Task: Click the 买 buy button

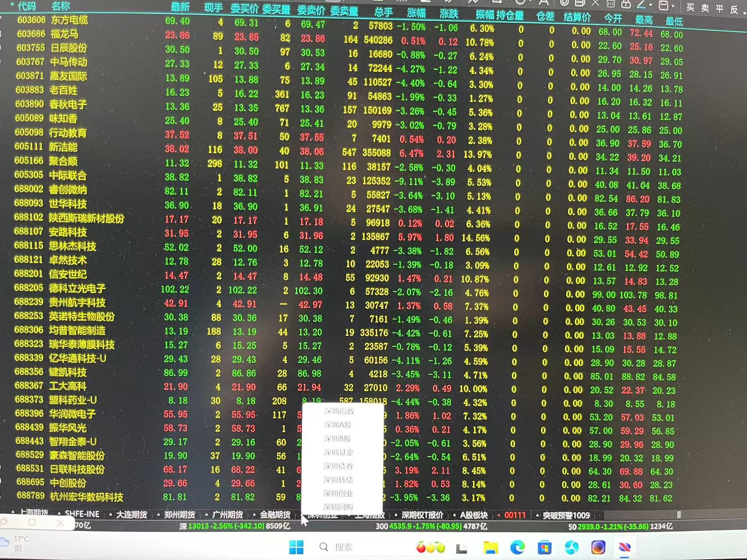Action: (690, 7)
